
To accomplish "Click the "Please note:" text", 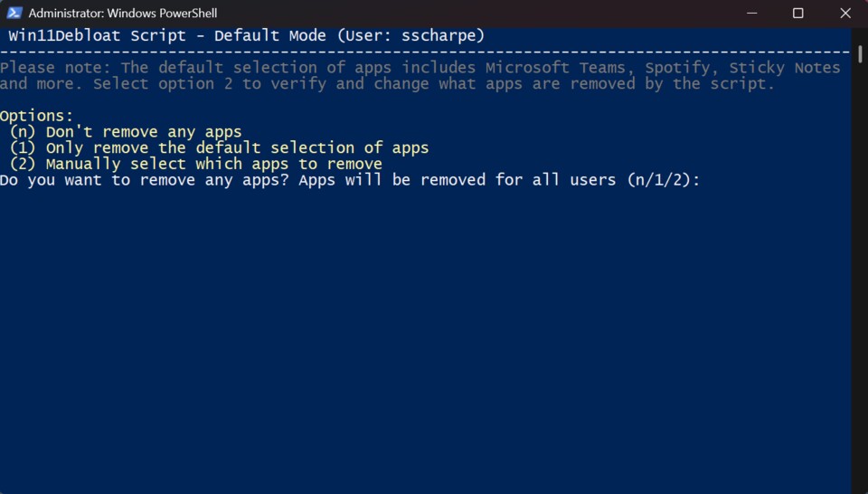I will click(x=56, y=68).
